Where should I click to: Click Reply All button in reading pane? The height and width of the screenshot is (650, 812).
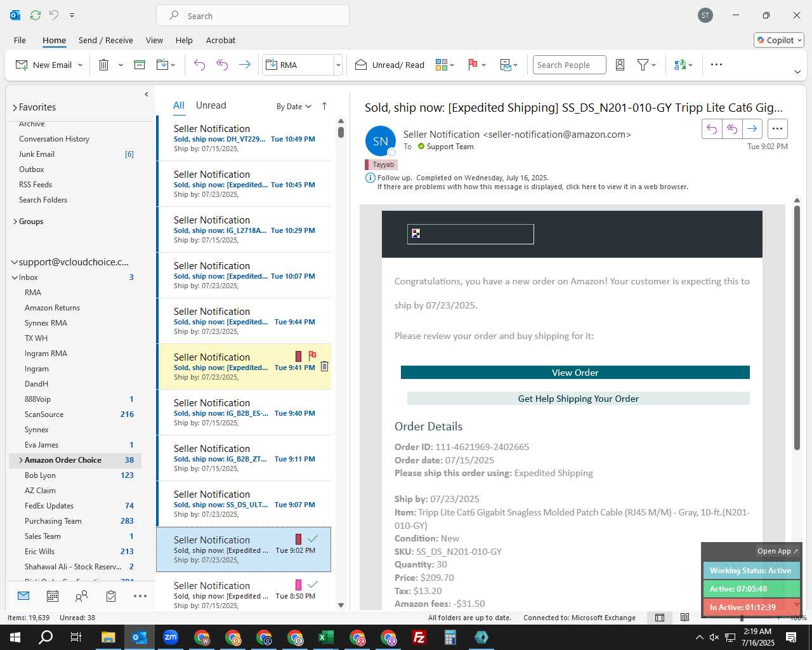tap(732, 129)
